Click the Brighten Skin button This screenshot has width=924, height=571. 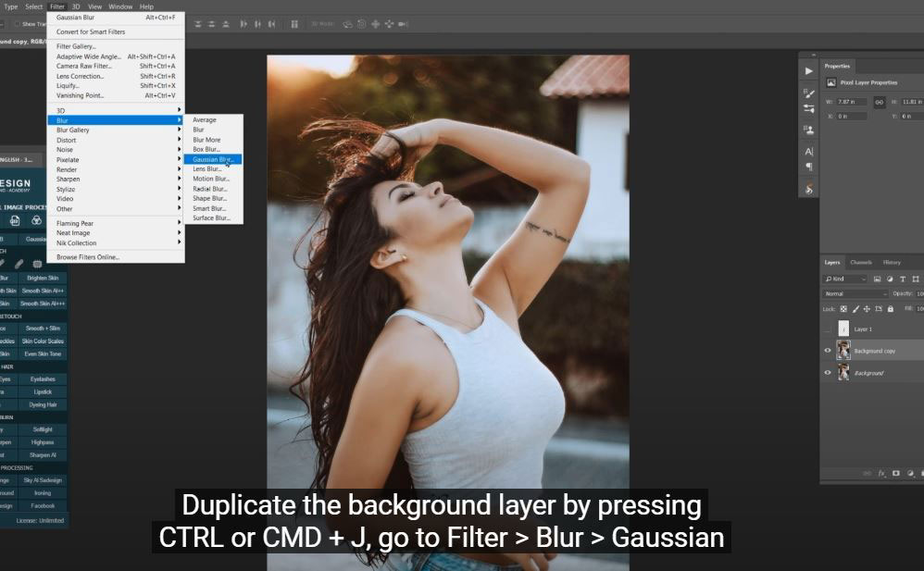43,278
